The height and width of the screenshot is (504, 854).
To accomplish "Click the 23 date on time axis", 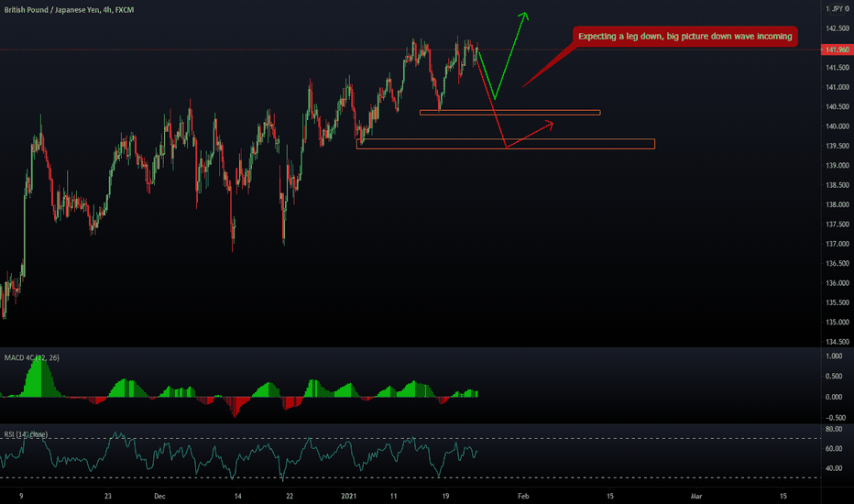I will (x=108, y=497).
